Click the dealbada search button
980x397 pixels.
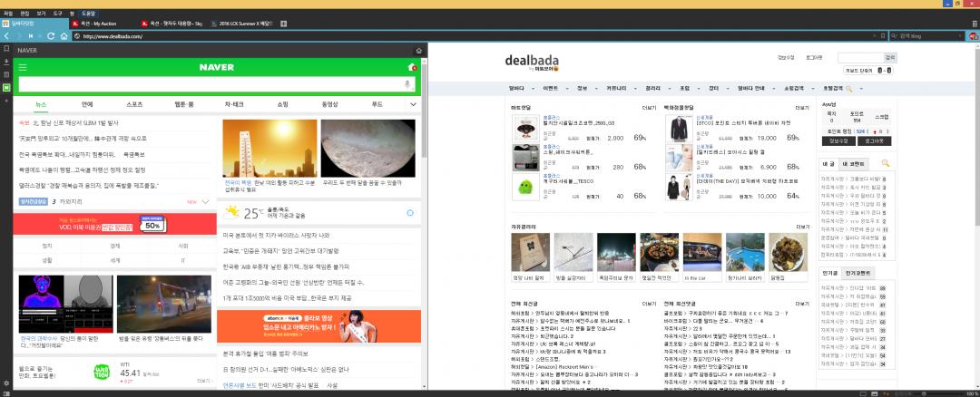click(889, 57)
